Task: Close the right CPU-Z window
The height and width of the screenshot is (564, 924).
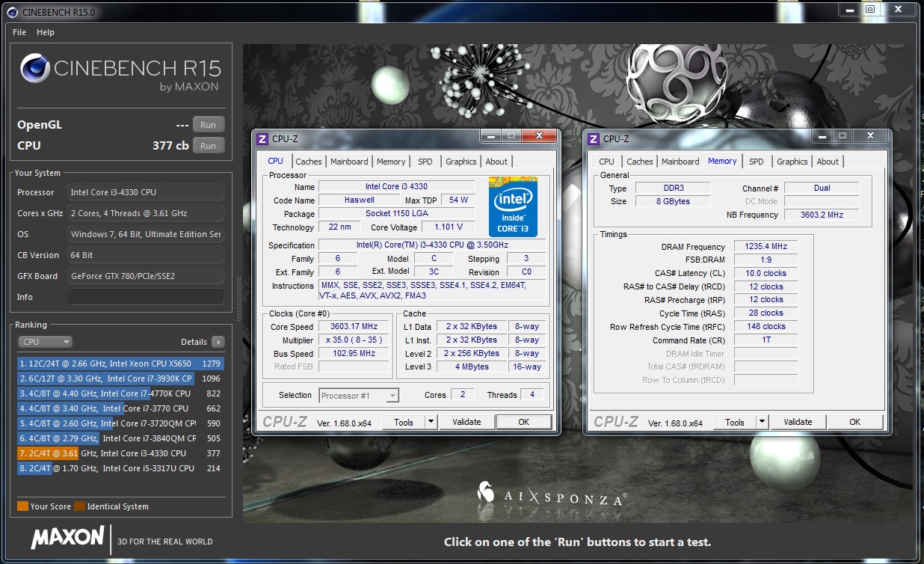Action: pos(869,136)
